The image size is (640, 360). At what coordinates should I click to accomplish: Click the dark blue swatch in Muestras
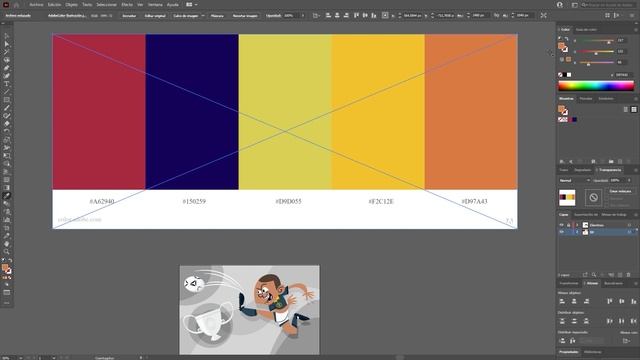point(574,120)
